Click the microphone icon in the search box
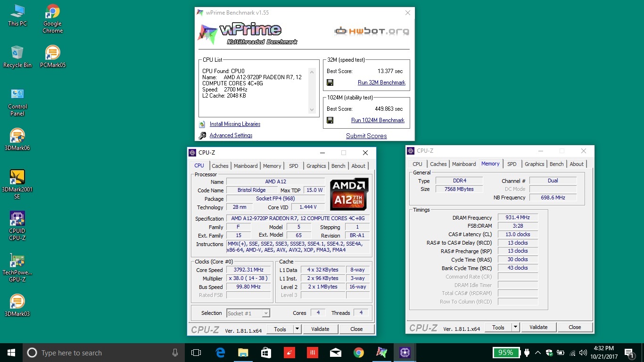 (x=175, y=353)
